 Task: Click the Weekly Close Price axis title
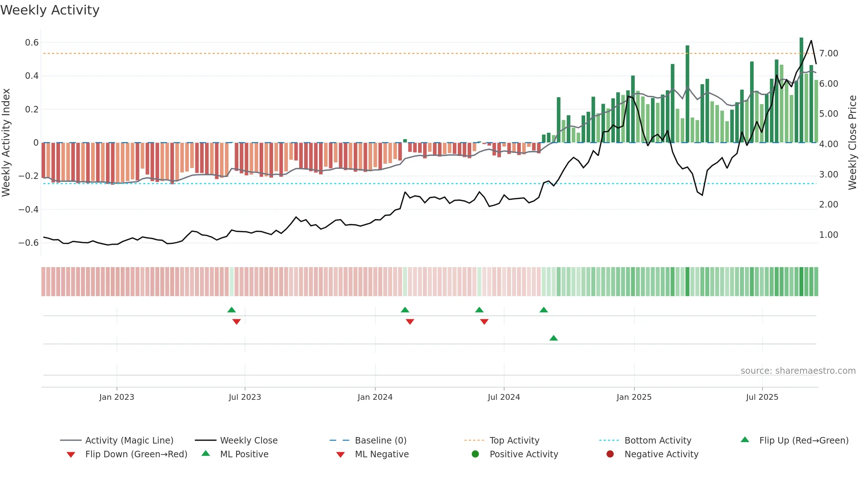tap(852, 142)
